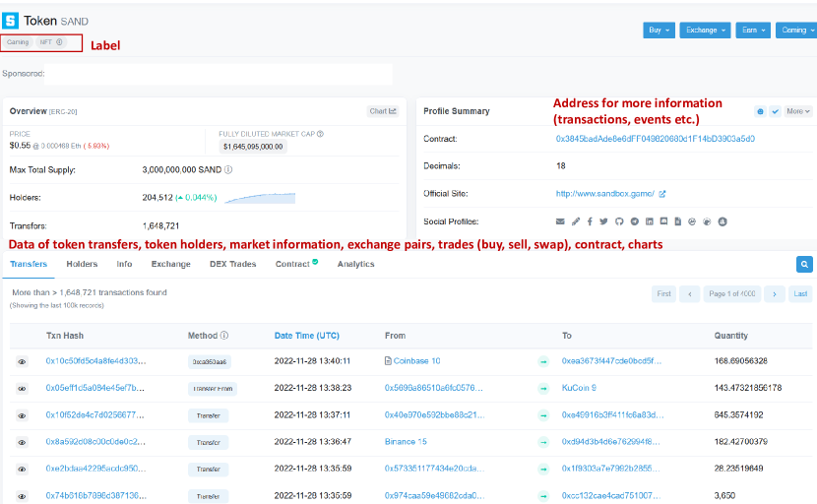Go to the Last page of transactions
This screenshot has width=817, height=504.
coord(801,293)
